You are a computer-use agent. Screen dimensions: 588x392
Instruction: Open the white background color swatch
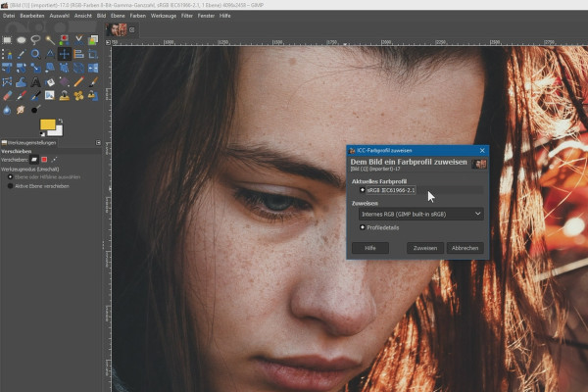tap(59, 131)
